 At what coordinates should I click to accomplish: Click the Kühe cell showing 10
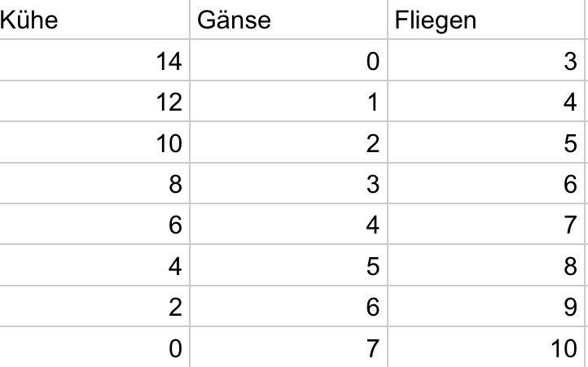tap(94, 142)
